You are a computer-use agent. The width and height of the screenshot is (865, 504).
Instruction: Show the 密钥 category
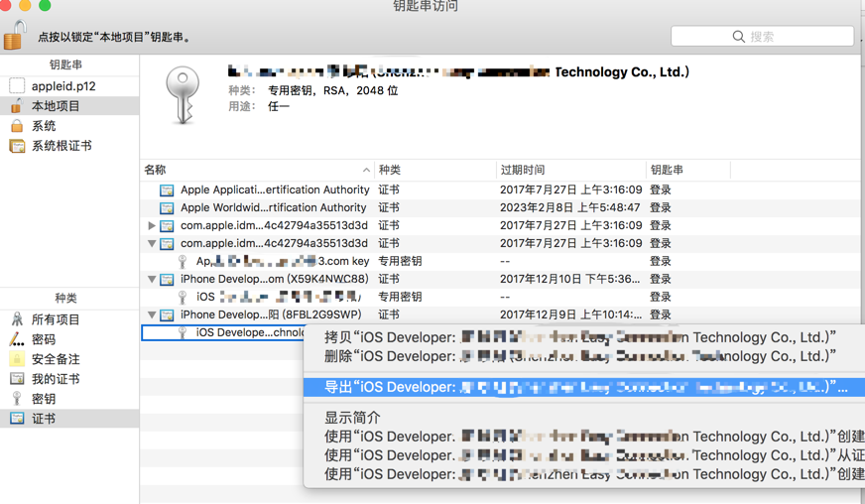click(69, 399)
